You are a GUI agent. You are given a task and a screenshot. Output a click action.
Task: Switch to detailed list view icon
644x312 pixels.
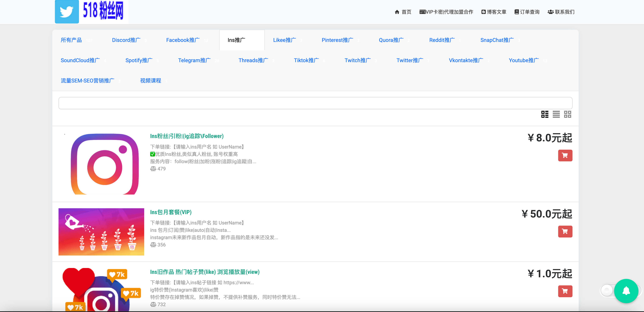click(545, 114)
